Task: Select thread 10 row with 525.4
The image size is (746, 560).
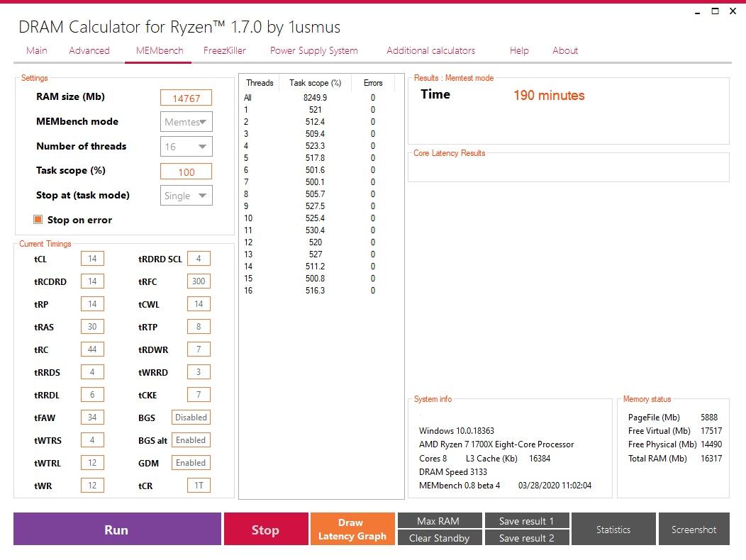Action: click(318, 218)
